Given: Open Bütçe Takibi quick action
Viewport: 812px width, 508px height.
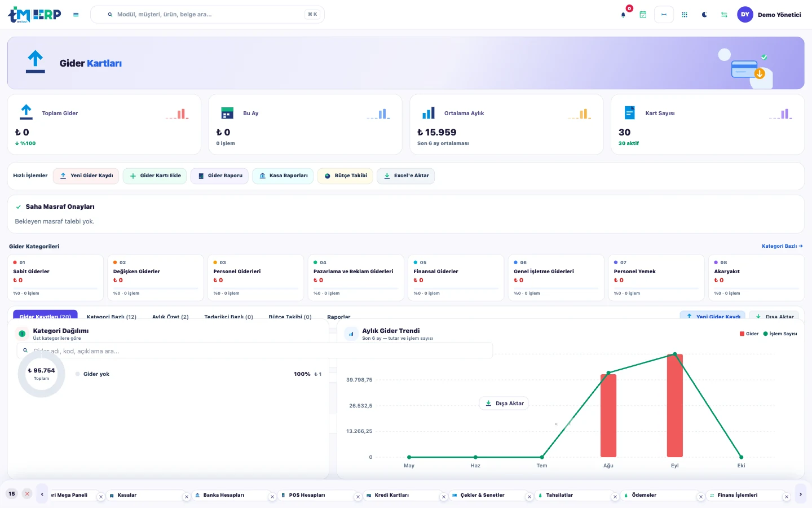Looking at the screenshot, I should (345, 176).
